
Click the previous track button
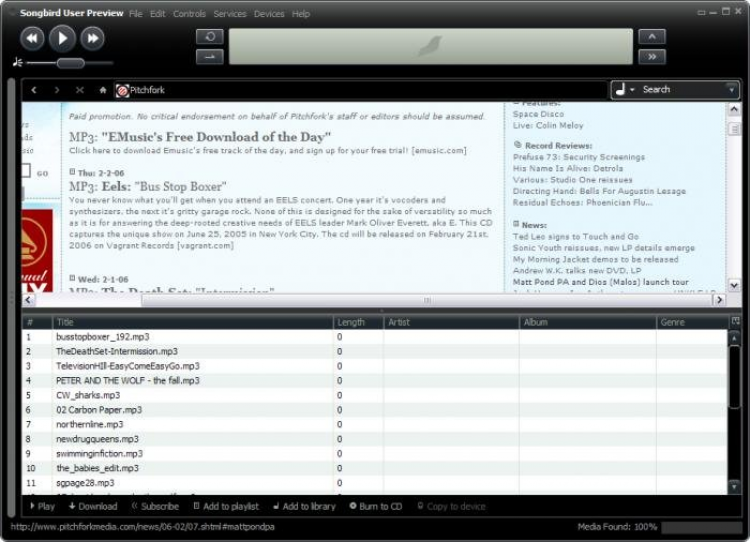click(x=32, y=38)
